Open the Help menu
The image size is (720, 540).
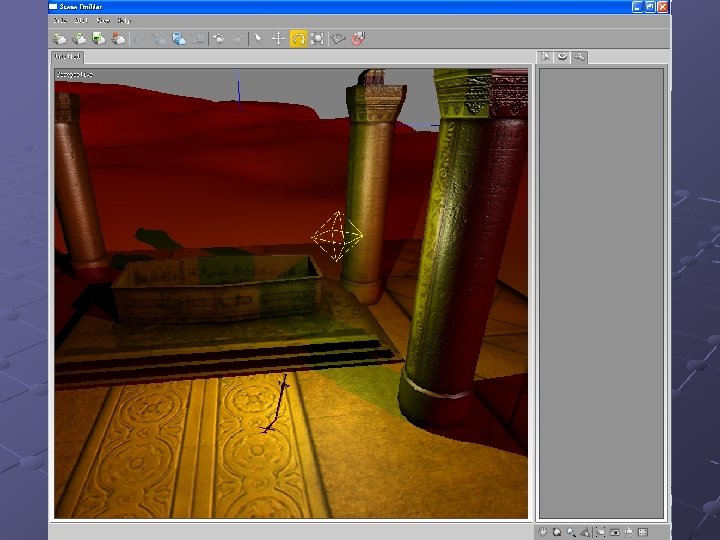[x=124, y=20]
